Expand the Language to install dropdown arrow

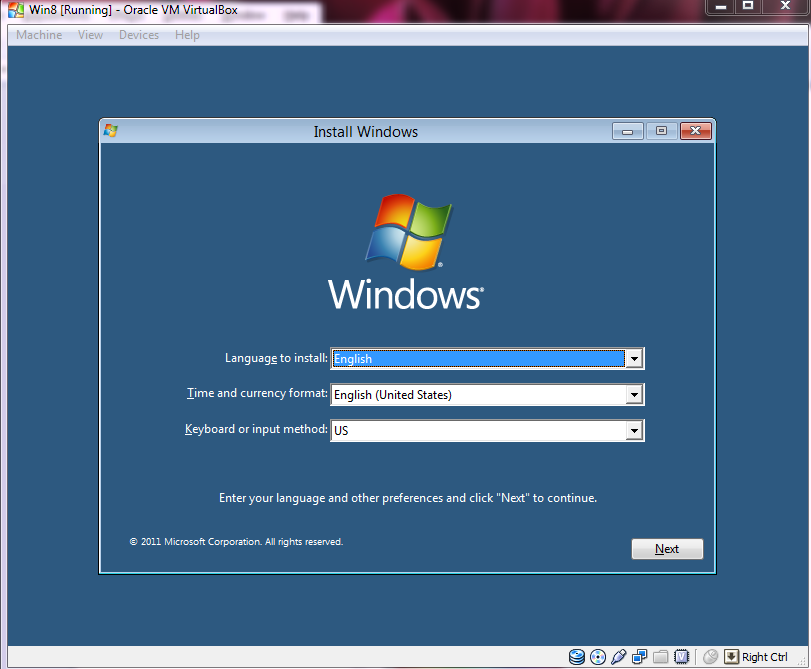634,359
